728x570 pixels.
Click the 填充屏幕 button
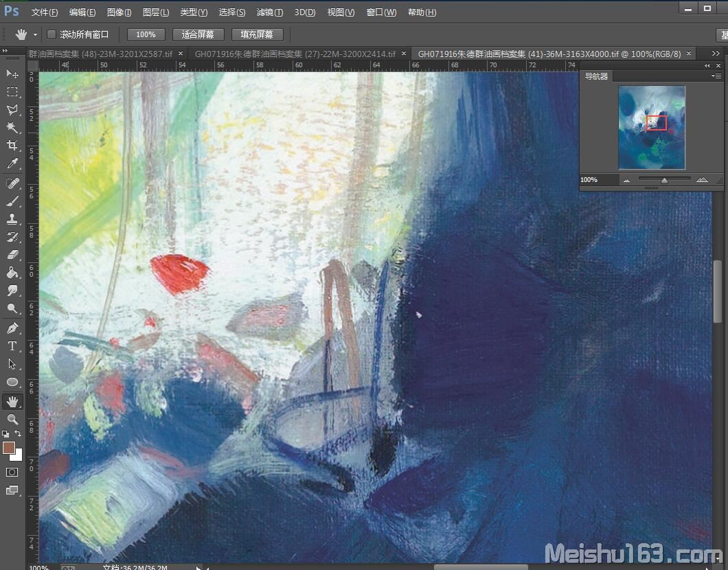coord(257,34)
